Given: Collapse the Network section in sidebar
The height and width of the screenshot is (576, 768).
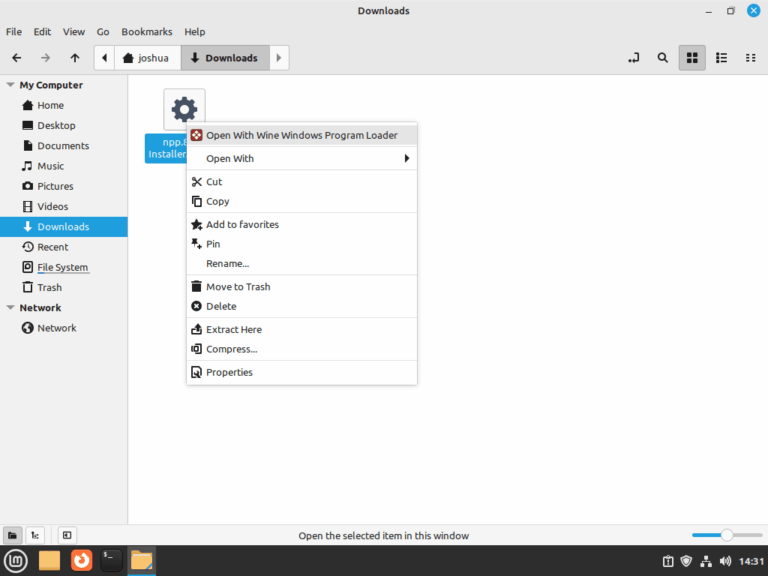Looking at the screenshot, I should coord(10,308).
